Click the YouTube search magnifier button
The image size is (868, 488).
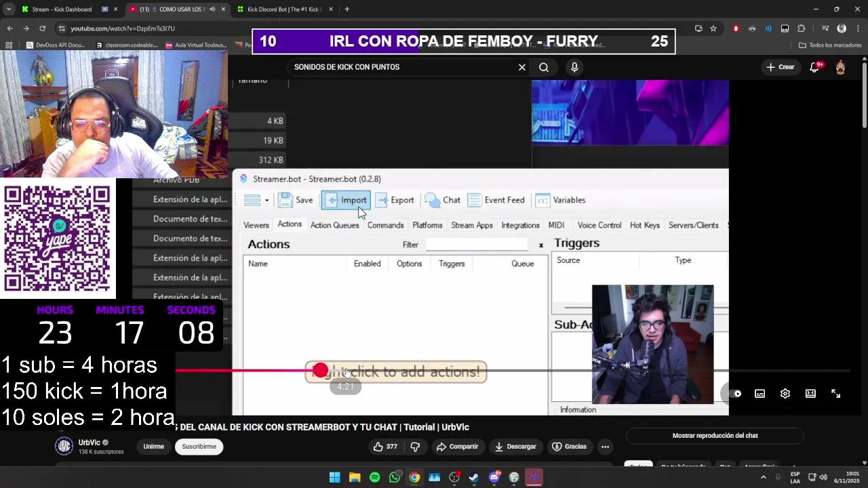tap(544, 67)
